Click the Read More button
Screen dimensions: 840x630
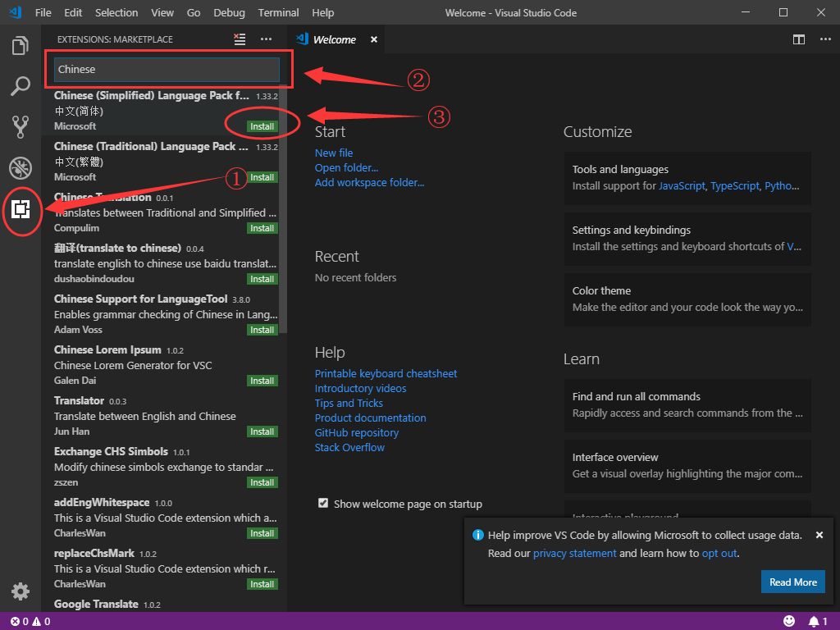tap(792, 582)
